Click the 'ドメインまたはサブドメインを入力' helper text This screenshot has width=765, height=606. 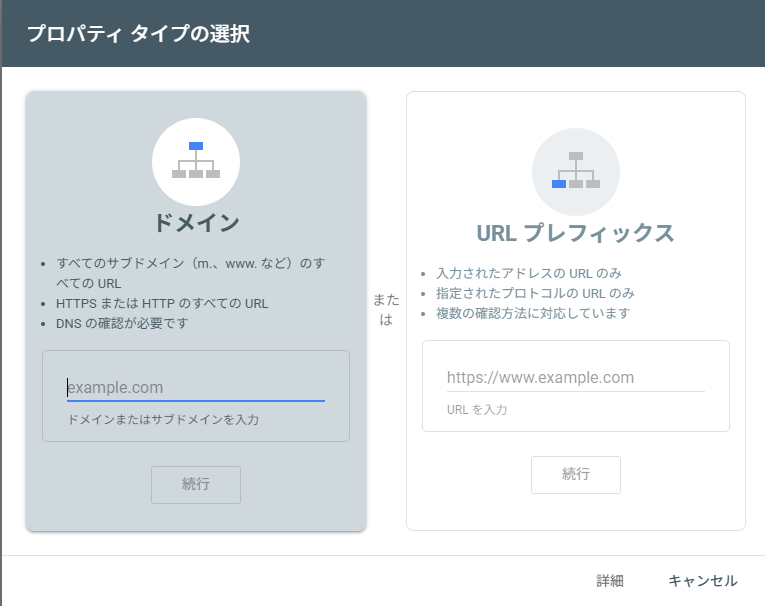click(x=163, y=420)
